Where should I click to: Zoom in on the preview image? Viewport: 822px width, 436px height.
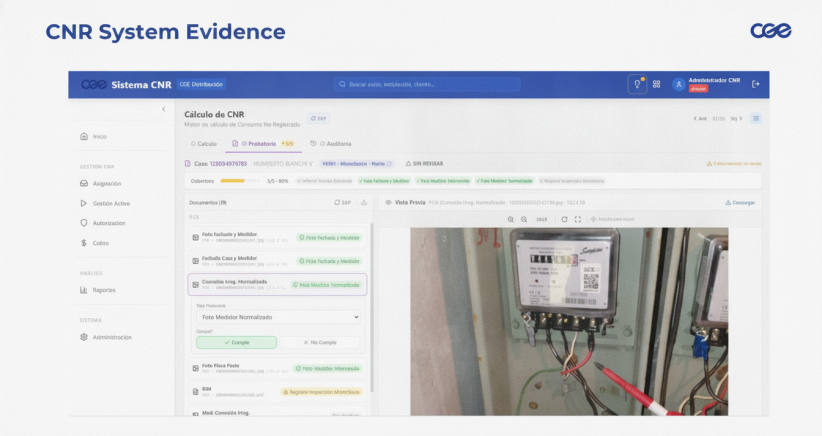point(511,219)
